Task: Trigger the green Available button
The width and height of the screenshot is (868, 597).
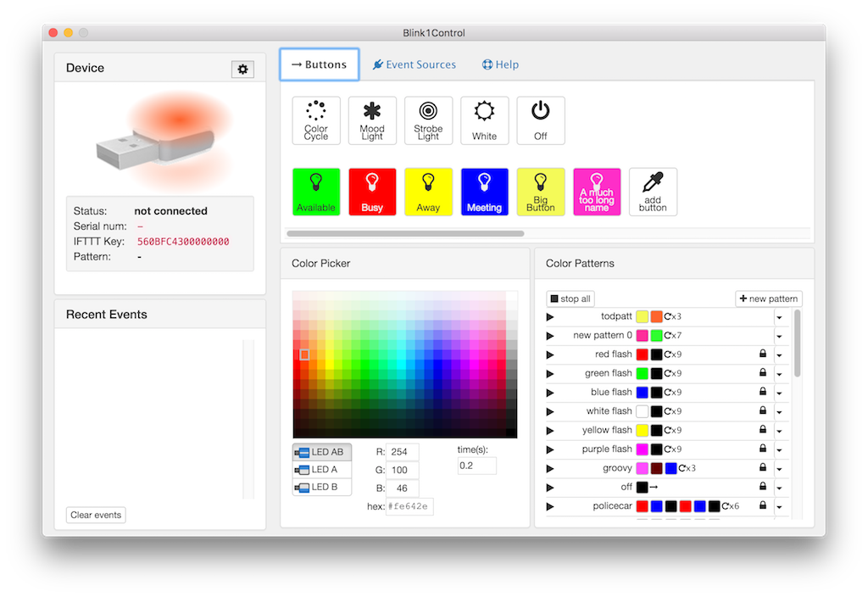Action: (316, 192)
